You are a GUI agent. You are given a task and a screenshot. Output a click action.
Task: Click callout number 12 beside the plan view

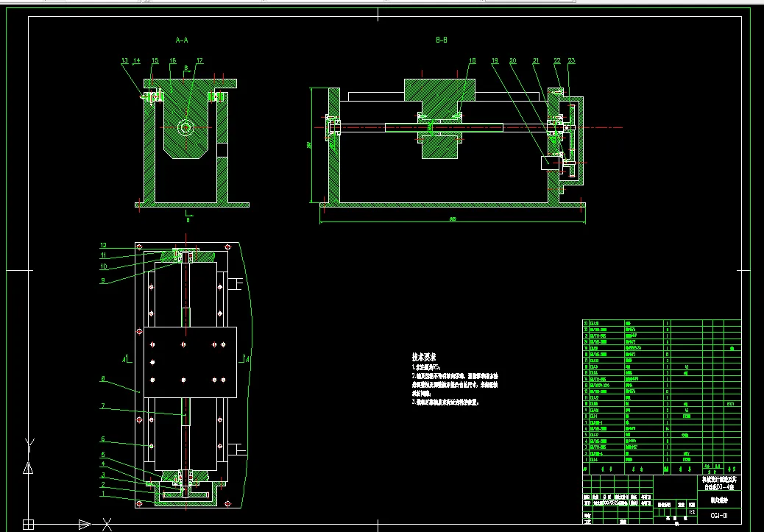coord(103,246)
